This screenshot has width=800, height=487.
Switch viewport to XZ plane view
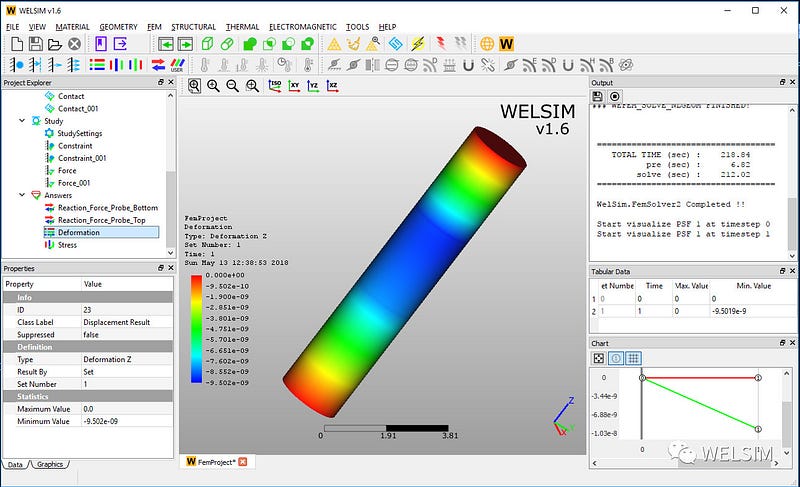(x=332, y=86)
